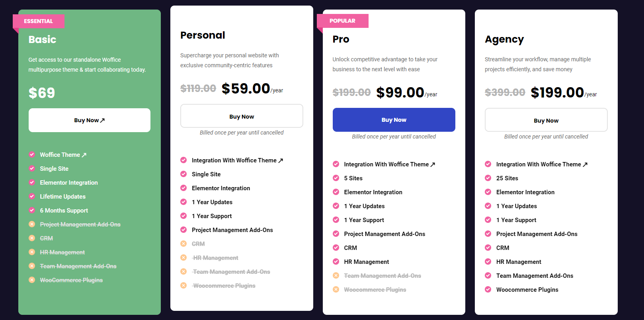Click the checkmark beside 6 Months Support

coord(32,210)
